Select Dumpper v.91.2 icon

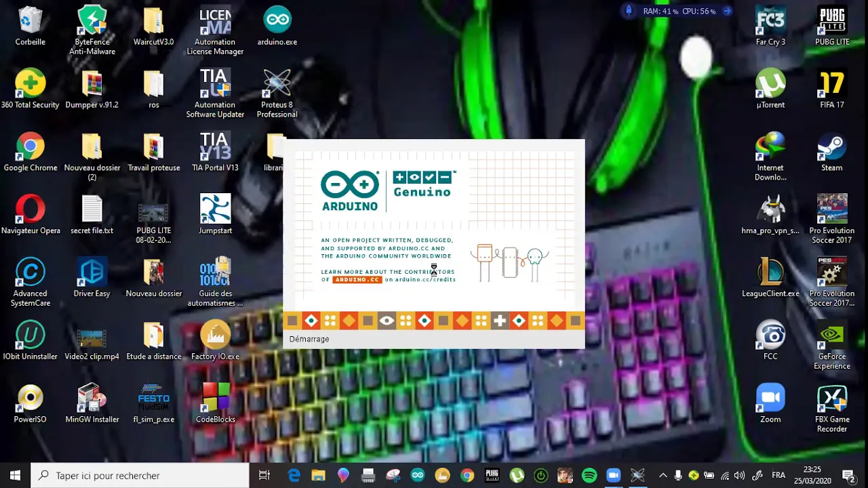(x=92, y=89)
